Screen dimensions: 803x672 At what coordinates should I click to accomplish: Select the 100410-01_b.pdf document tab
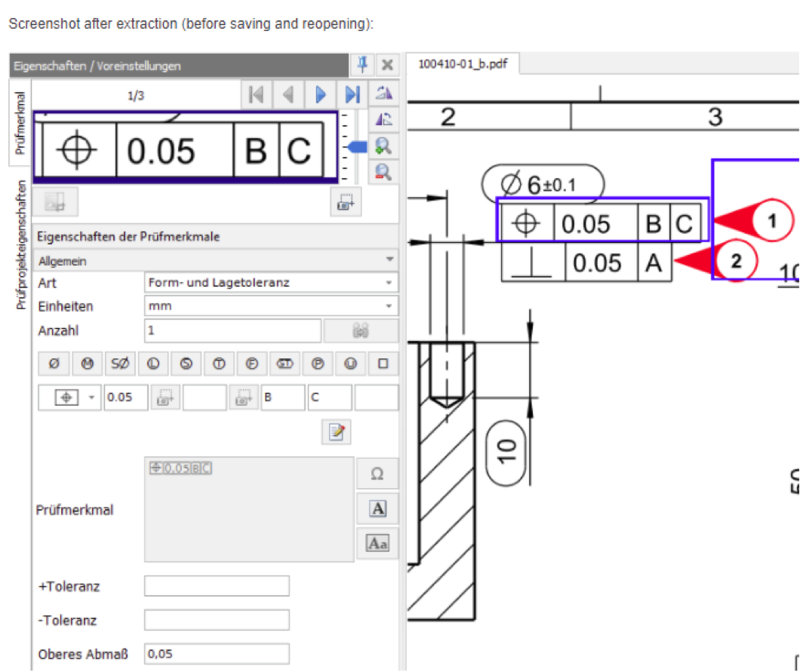click(463, 64)
